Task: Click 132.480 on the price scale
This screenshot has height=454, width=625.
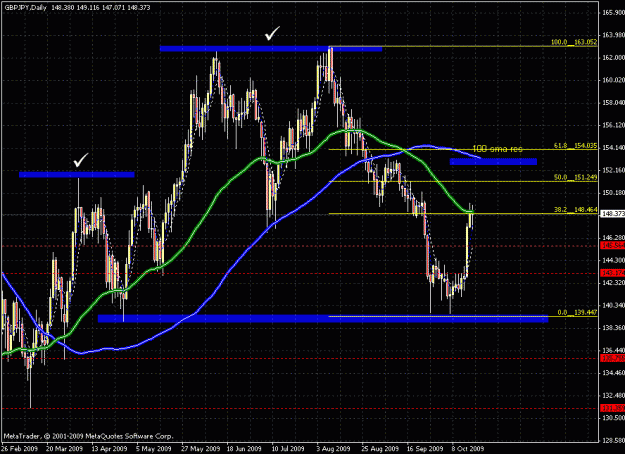Action: click(x=613, y=395)
